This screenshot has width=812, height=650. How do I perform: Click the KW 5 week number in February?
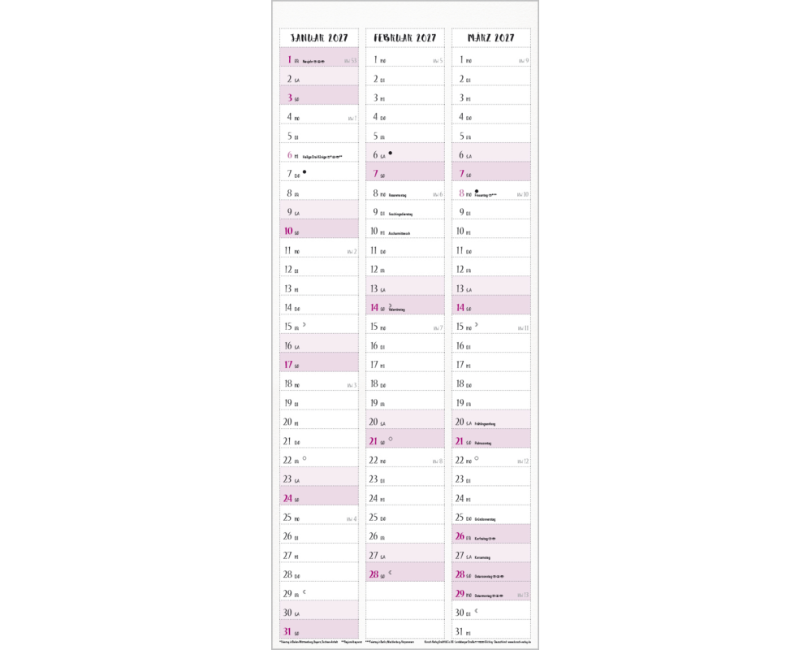coord(437,60)
